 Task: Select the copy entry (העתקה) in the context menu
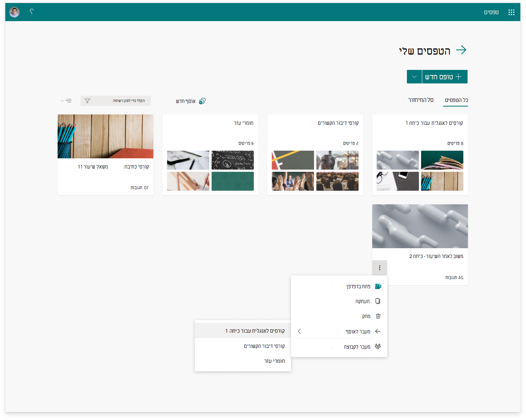339,301
